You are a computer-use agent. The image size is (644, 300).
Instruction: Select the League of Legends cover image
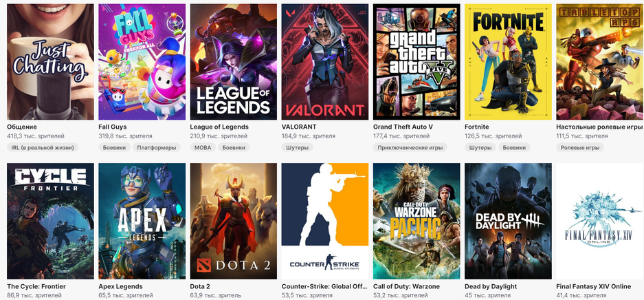pyautogui.click(x=233, y=62)
